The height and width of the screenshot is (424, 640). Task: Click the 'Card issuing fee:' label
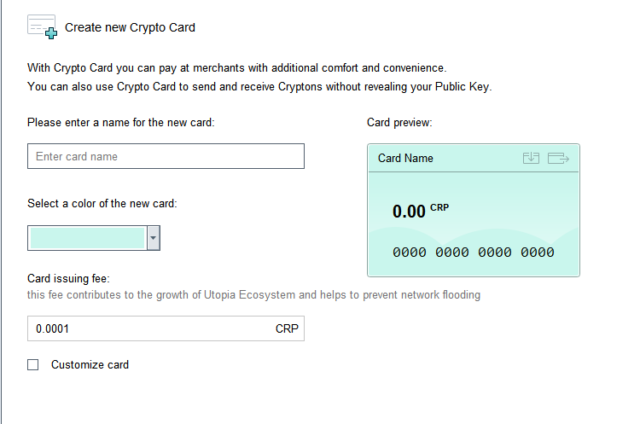tap(75, 278)
